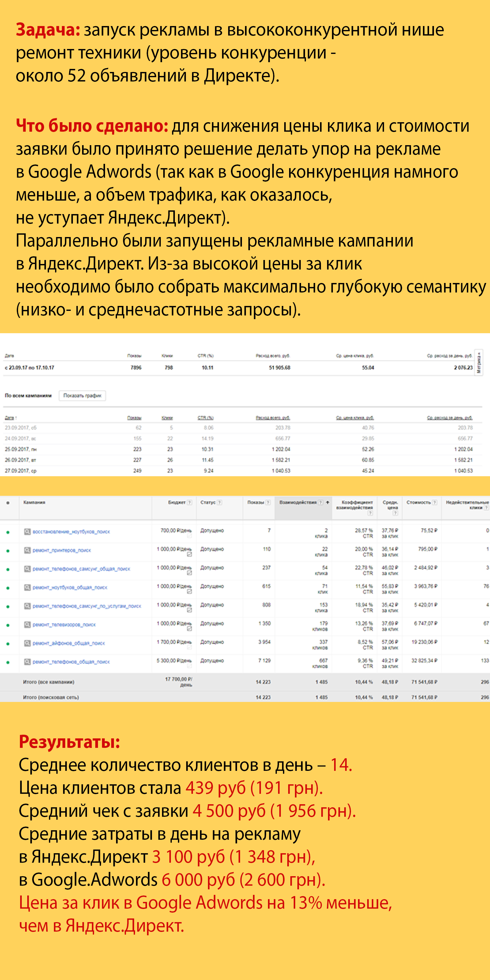Click green status dot for ремонт_ноутбуков_общая_поиск

point(8,588)
